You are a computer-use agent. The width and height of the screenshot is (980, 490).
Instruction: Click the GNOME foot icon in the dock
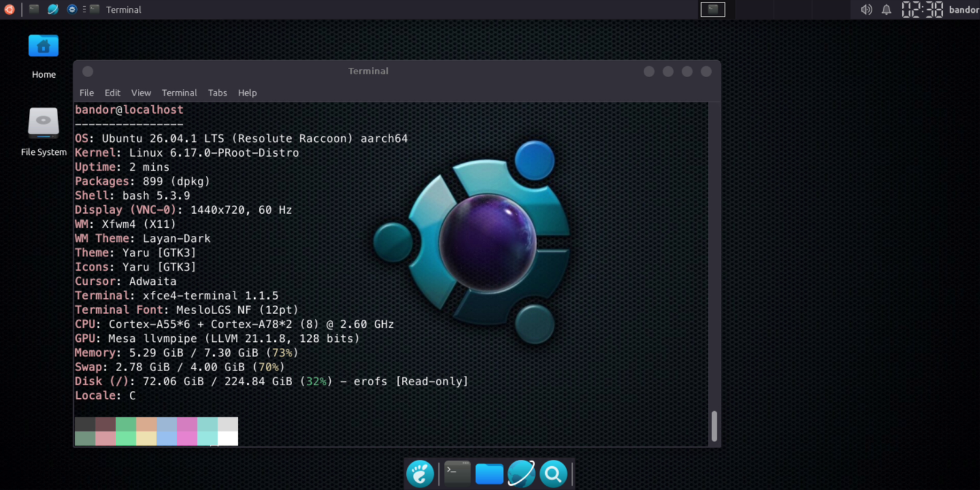click(x=420, y=474)
